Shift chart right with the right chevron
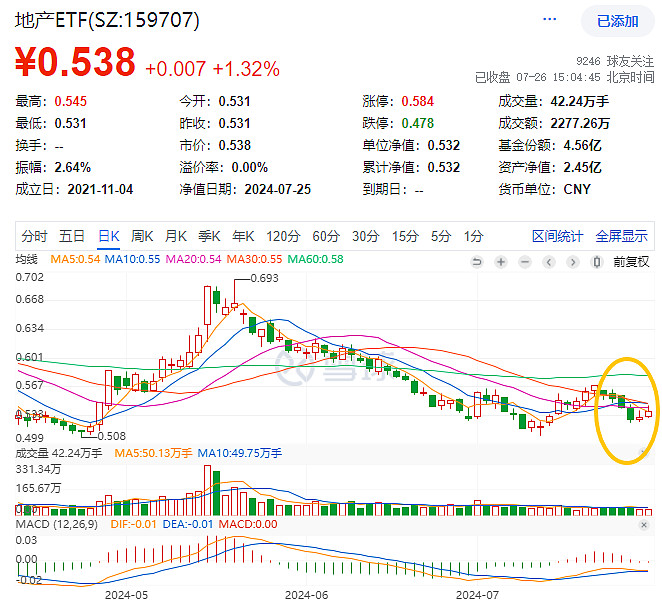The image size is (662, 604). 573,262
